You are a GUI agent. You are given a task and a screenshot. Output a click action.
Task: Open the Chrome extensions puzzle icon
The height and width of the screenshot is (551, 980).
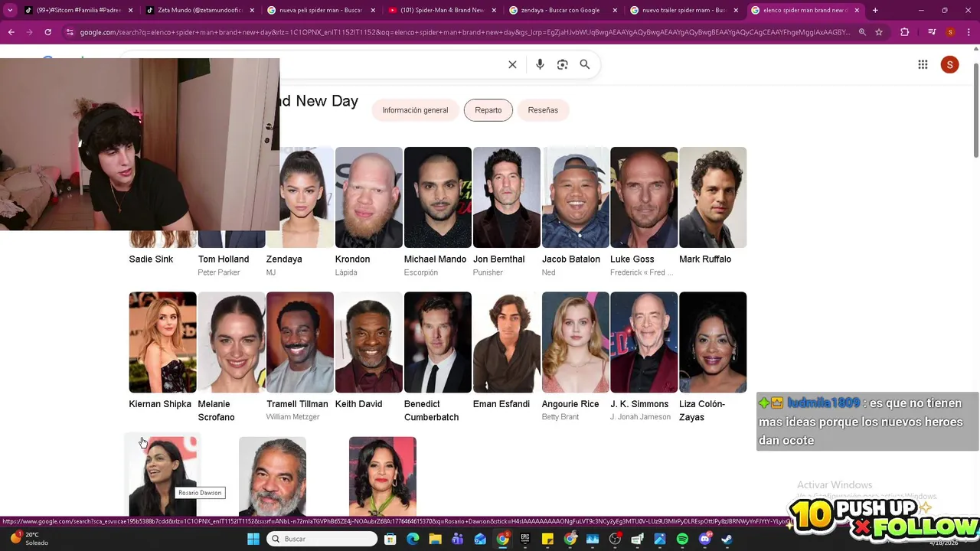(904, 32)
